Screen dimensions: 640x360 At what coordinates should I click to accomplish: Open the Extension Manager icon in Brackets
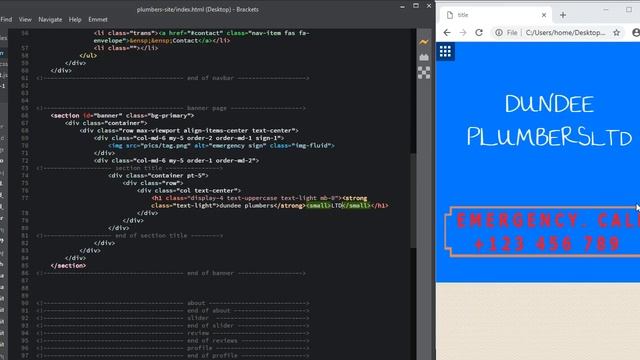click(424, 57)
